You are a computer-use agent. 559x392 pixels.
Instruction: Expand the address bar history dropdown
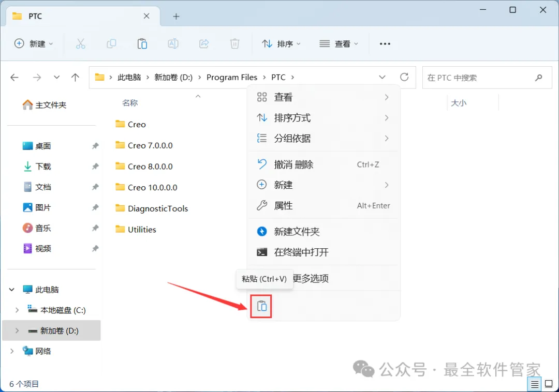[x=382, y=77]
